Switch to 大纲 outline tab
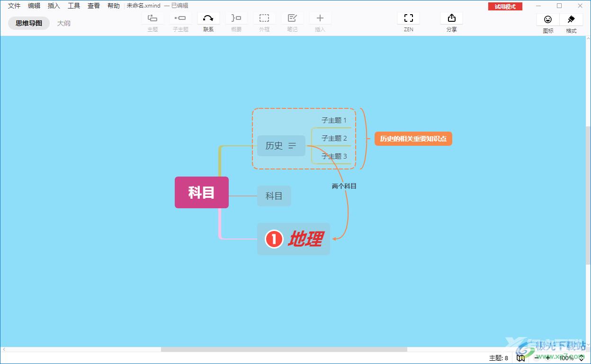Screen dimensions: 591x364 64,23
